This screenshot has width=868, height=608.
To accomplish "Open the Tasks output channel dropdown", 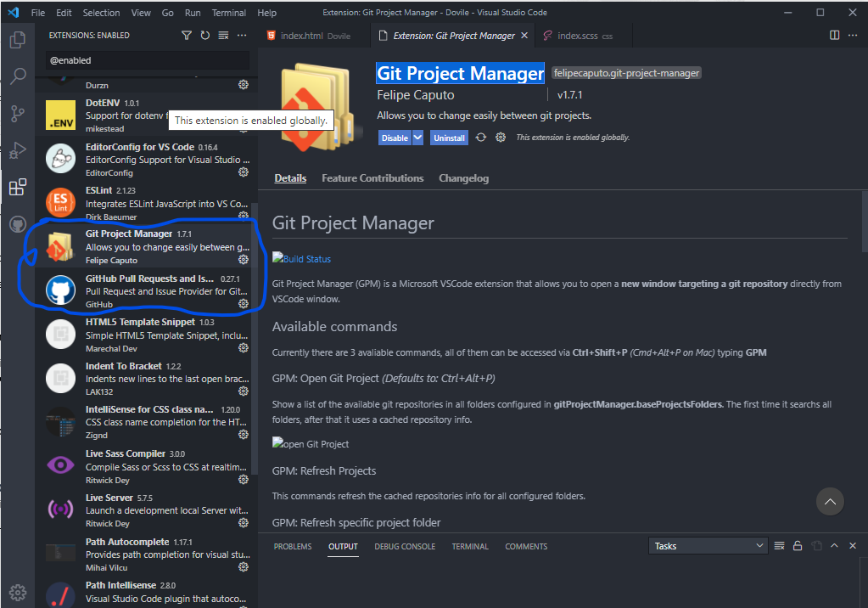I will click(708, 546).
